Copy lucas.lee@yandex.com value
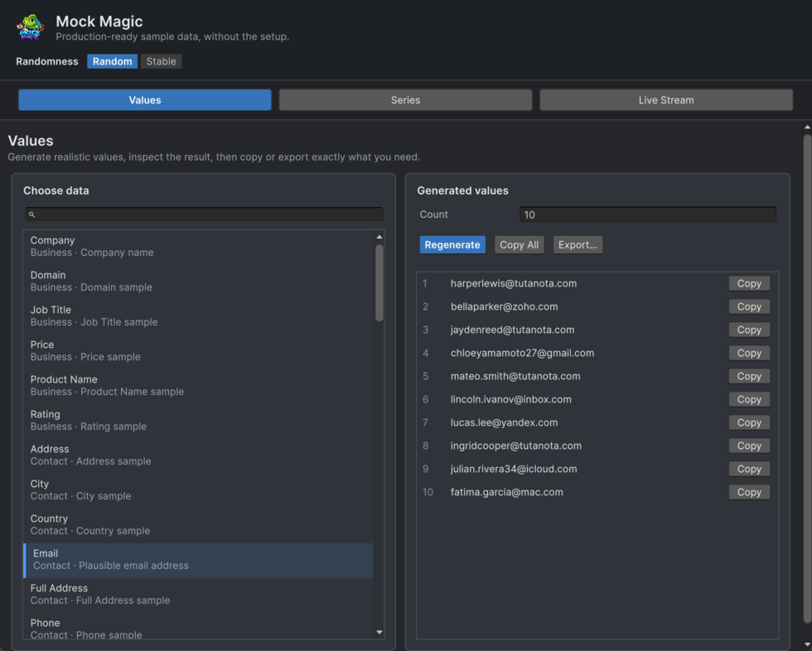The height and width of the screenshot is (651, 812). tap(749, 422)
